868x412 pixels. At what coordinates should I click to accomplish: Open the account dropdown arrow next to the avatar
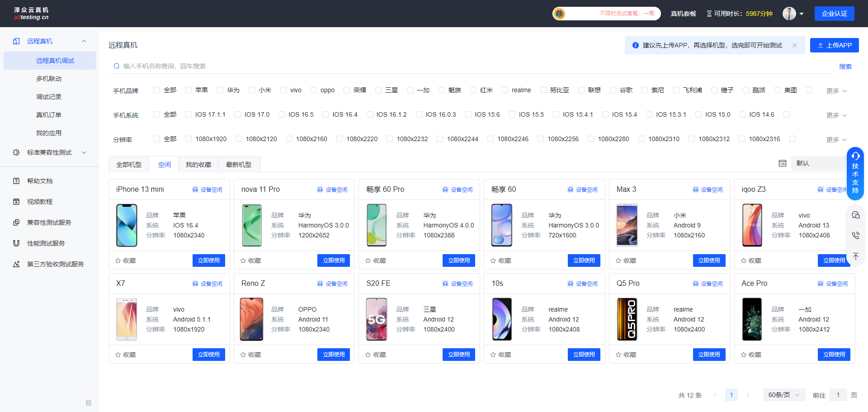[802, 14]
